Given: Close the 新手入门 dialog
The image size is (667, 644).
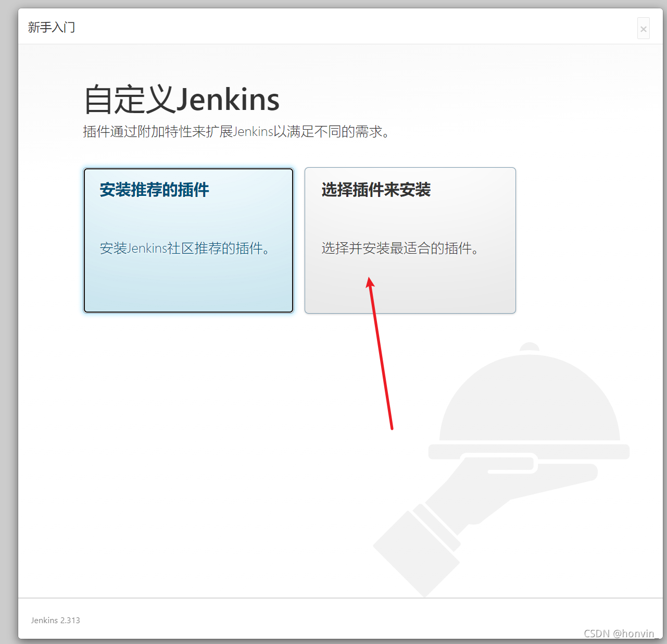Looking at the screenshot, I should (x=644, y=29).
